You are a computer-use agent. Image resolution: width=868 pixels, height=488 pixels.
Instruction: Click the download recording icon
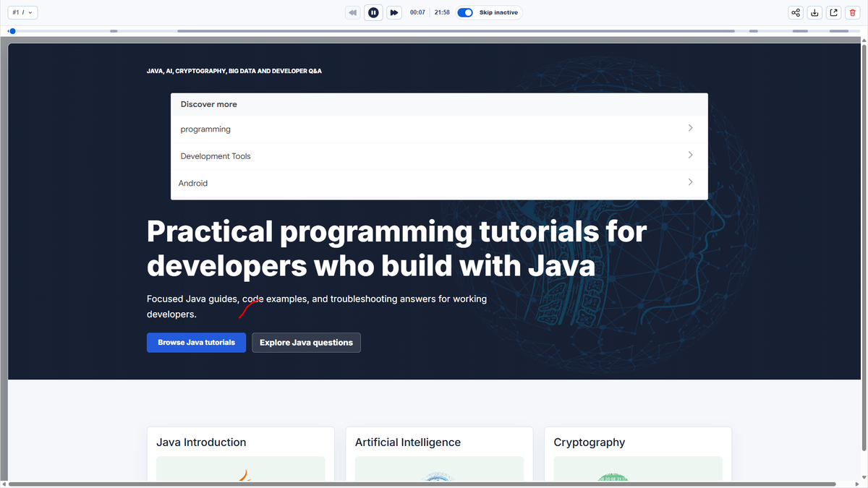814,12
